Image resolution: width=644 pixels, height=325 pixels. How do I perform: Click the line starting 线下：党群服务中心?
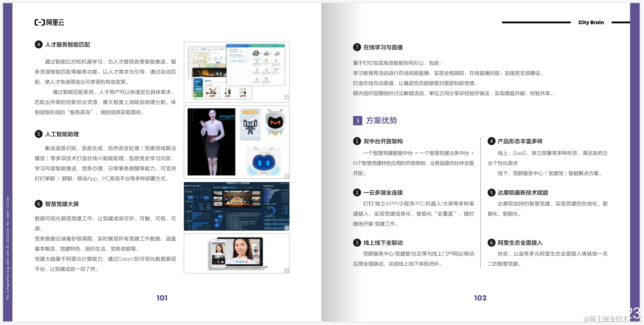[x=550, y=173]
